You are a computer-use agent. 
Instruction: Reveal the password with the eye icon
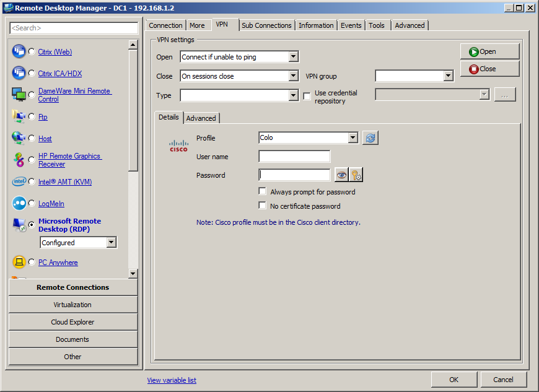click(341, 175)
